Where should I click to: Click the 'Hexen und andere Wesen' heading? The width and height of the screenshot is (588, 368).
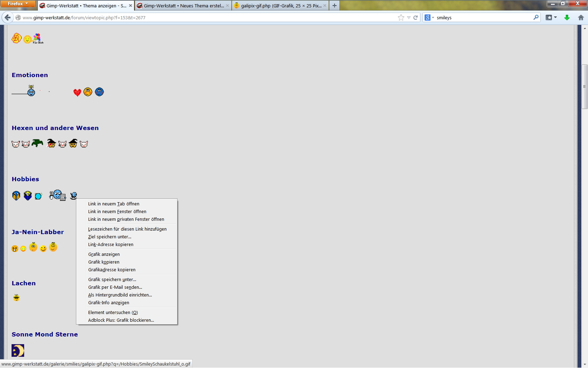tap(55, 128)
